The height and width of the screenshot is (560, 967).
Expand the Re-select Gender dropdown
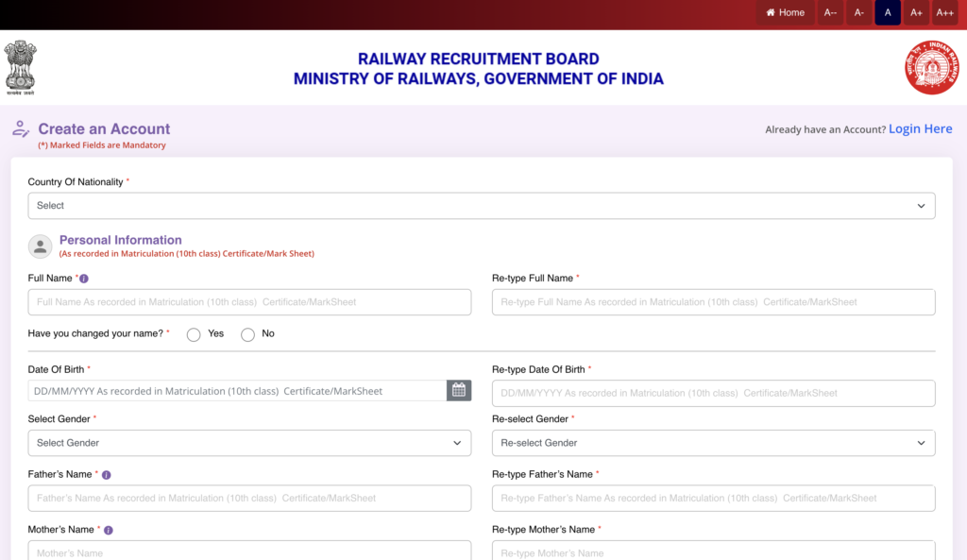pyautogui.click(x=714, y=443)
